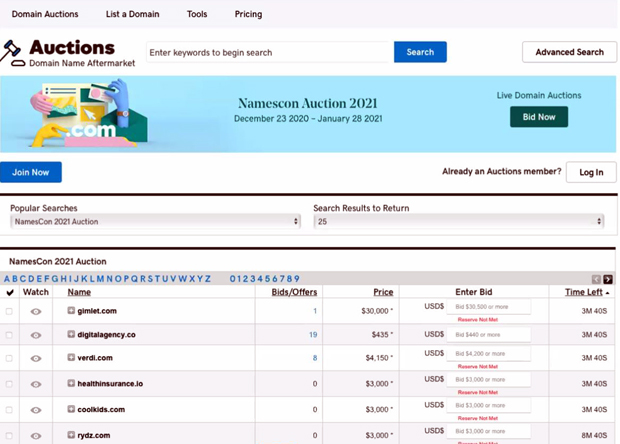
Task: Open the digitalagency.co domain listing
Action: pos(106,335)
